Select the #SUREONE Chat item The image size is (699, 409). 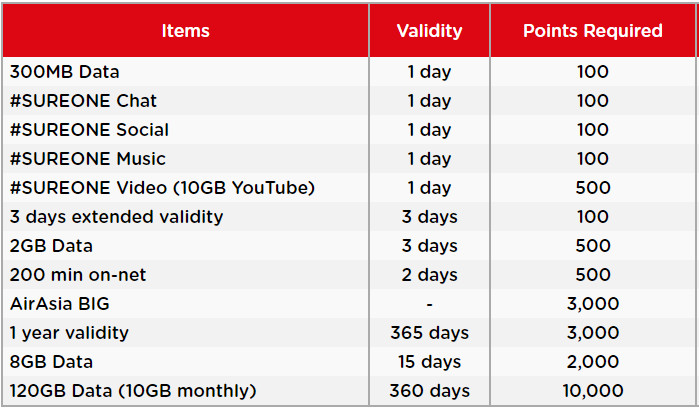pyautogui.click(x=83, y=101)
